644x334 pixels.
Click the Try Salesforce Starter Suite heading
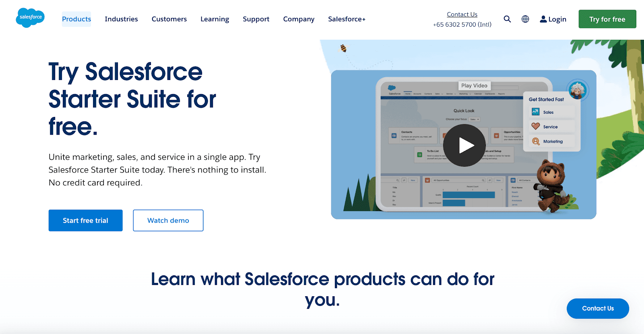[132, 99]
